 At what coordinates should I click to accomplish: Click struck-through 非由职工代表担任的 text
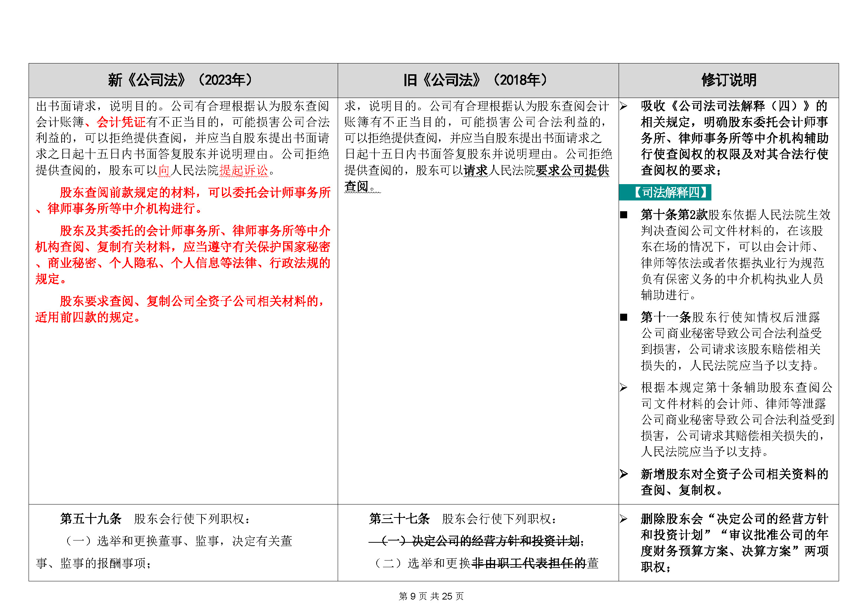click(529, 564)
